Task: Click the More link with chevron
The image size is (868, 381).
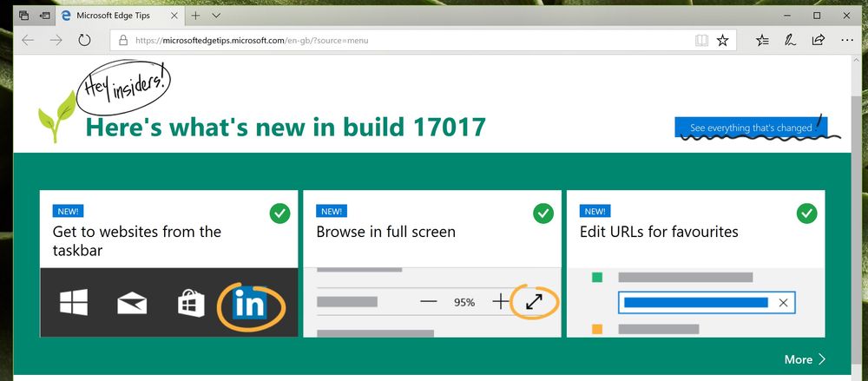Action: click(805, 359)
